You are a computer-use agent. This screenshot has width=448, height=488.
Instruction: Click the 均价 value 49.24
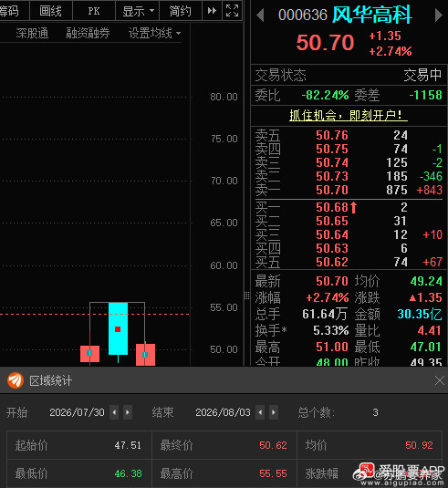tap(426, 281)
